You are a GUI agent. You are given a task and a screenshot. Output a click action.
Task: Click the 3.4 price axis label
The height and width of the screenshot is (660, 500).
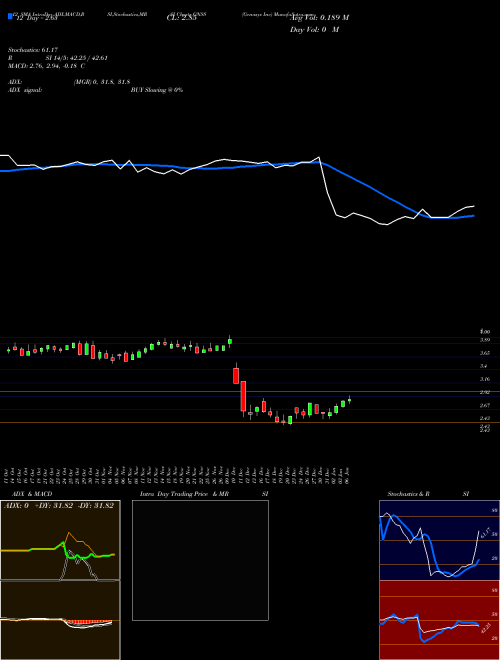[x=484, y=366]
